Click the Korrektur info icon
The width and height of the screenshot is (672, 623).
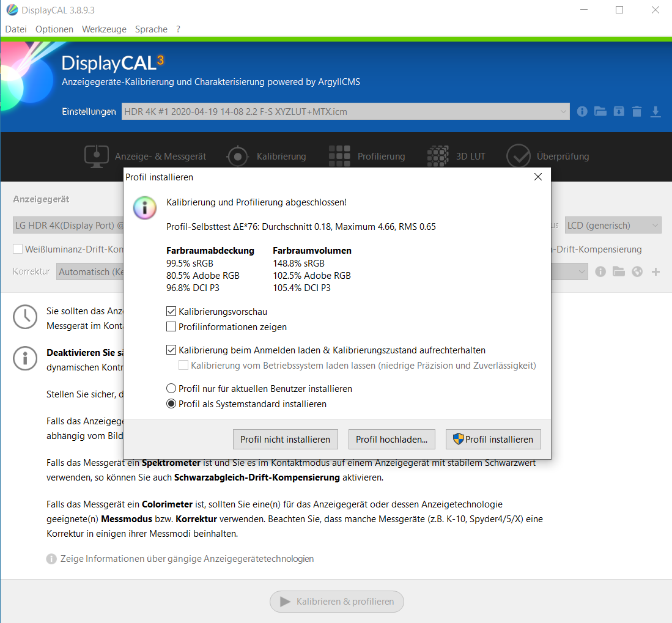pyautogui.click(x=600, y=271)
